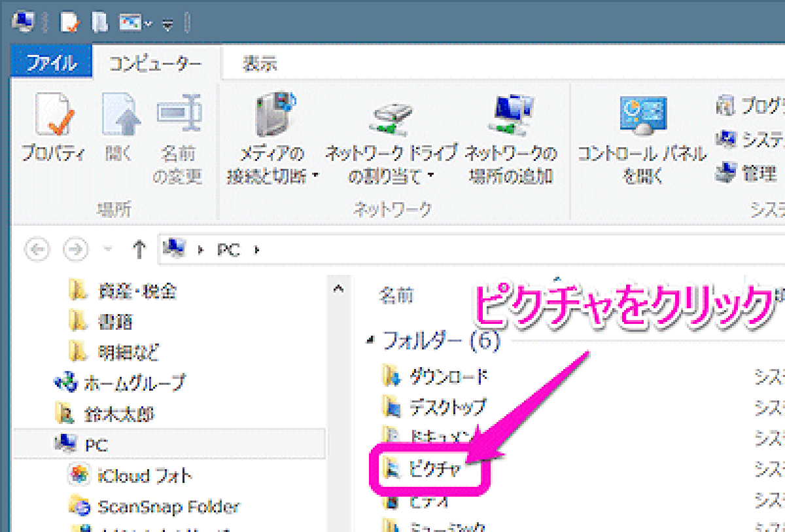Select the コンピューター ribbon tab

[156, 63]
